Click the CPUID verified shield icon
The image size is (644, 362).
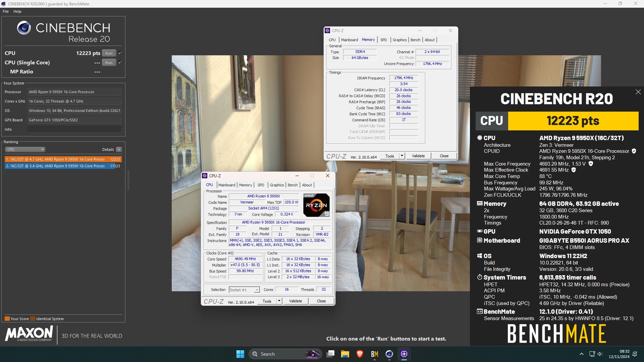[x=634, y=151]
